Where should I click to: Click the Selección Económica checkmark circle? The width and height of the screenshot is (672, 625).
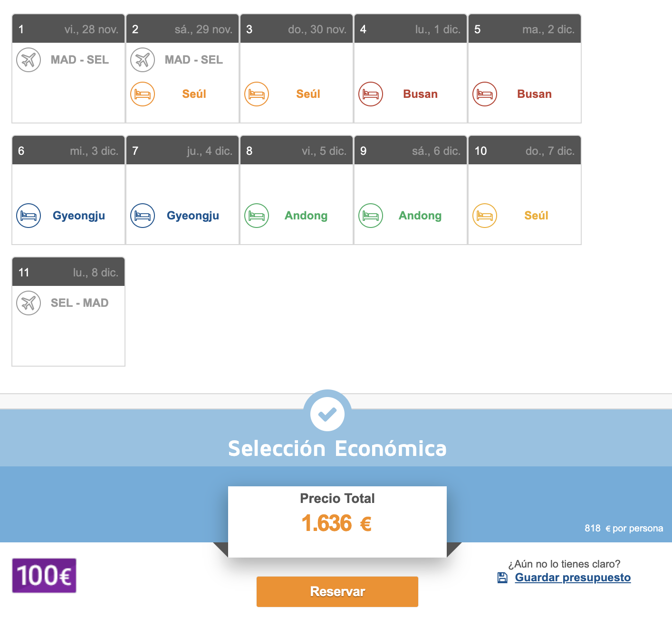coord(327,414)
